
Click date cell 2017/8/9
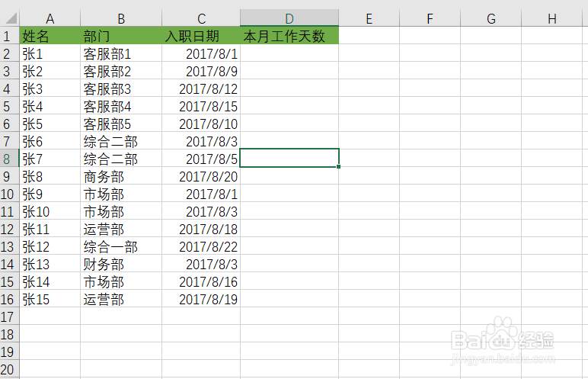point(201,71)
